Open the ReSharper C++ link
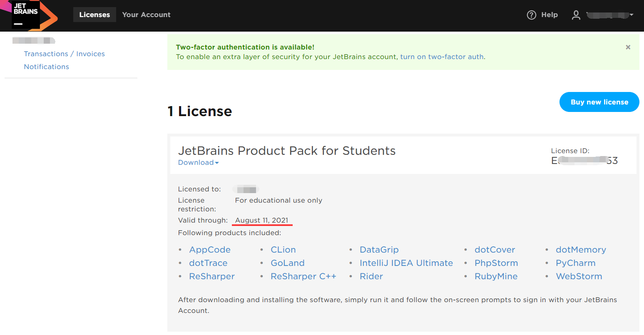 (303, 276)
